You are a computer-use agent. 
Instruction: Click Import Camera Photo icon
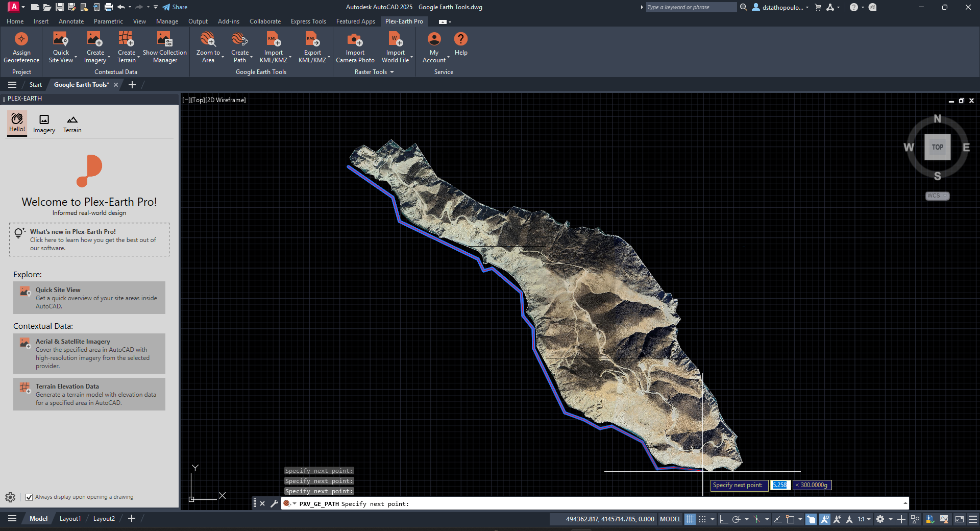coord(355,39)
